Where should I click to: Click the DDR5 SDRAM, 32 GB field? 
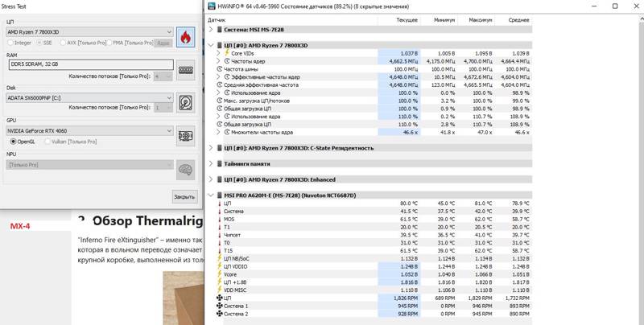tap(91, 64)
